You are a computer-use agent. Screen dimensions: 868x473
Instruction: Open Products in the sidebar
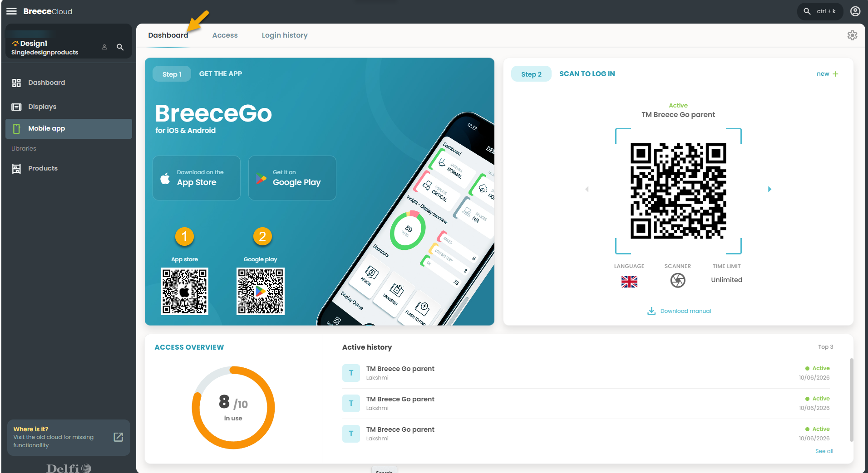click(x=69, y=168)
